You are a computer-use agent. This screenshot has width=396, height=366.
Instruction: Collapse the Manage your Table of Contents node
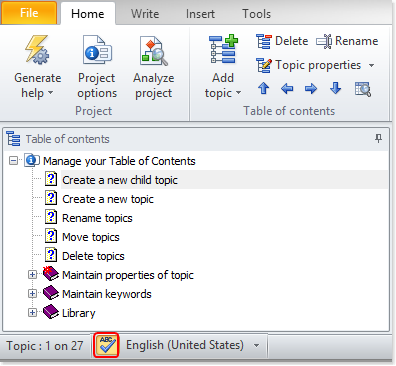[x=13, y=161]
